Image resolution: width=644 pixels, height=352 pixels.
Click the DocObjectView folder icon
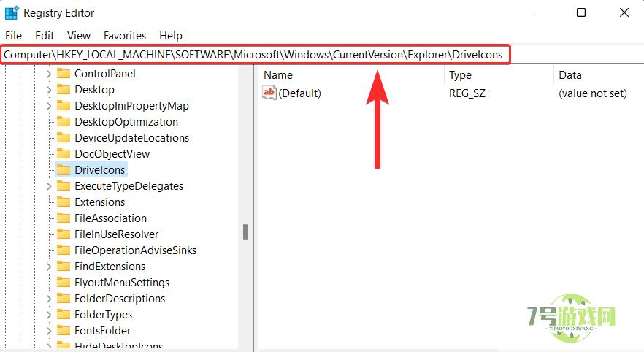pos(64,153)
